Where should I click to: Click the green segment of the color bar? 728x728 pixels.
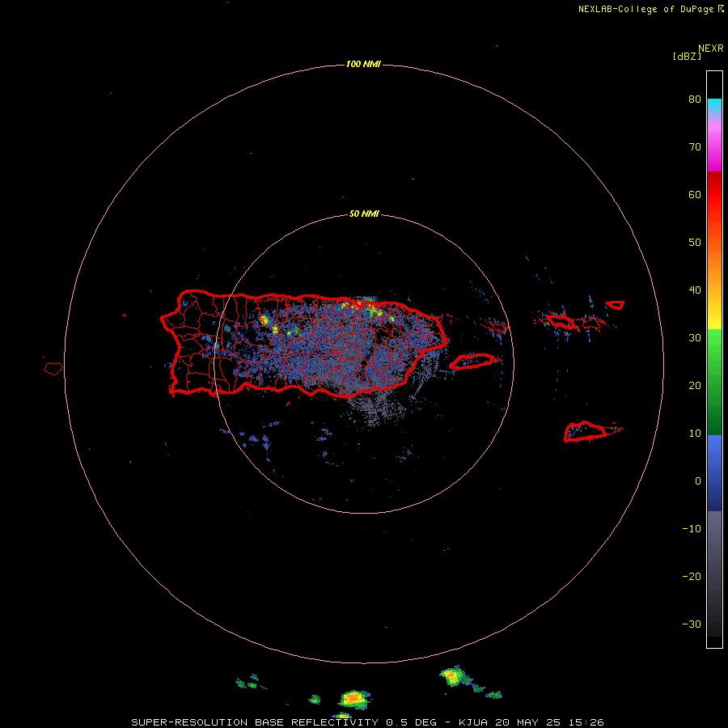point(714,382)
